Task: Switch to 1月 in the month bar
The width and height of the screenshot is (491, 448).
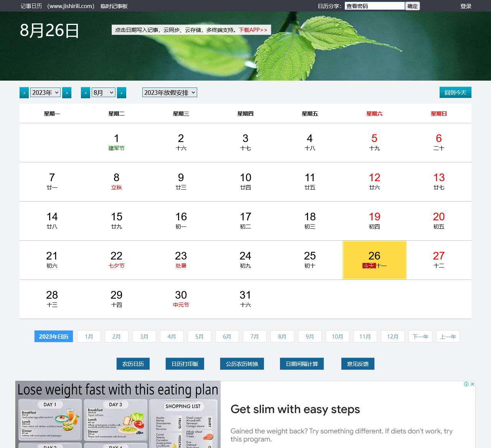Action: (89, 336)
